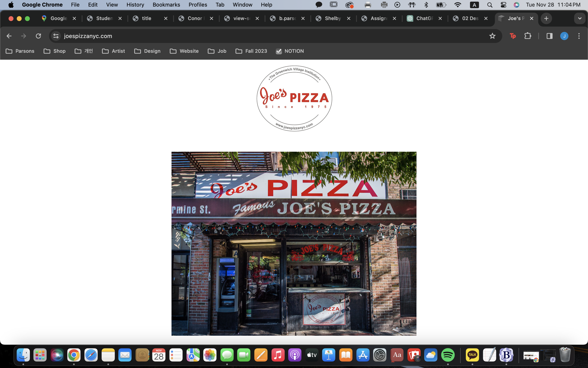Screen dimensions: 588x368
Task: Open the Fall 2023 bookmark folder
Action: (251, 51)
